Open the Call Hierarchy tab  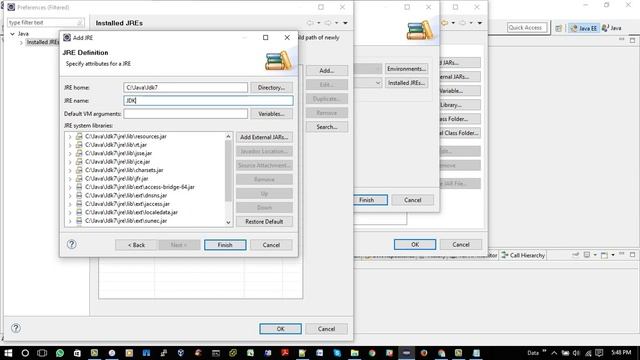coord(523,255)
